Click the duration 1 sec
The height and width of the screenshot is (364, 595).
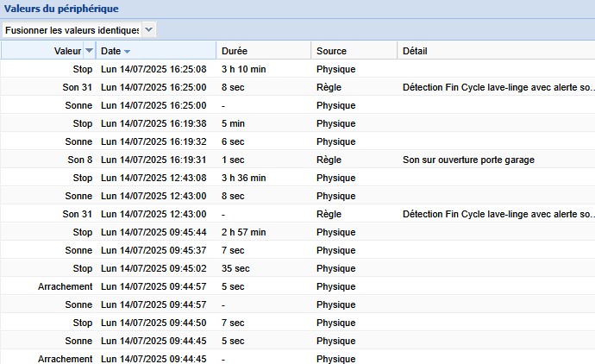[233, 160]
